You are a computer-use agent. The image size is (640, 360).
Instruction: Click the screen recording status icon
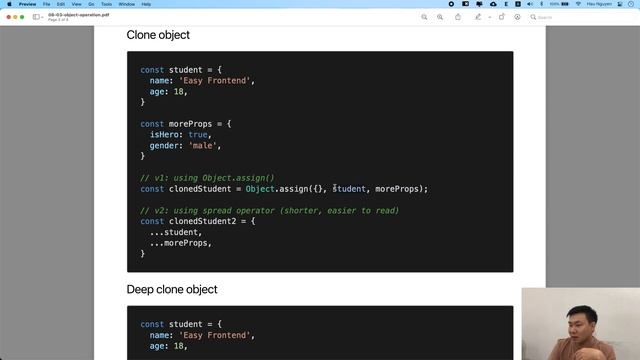tap(451, 4)
